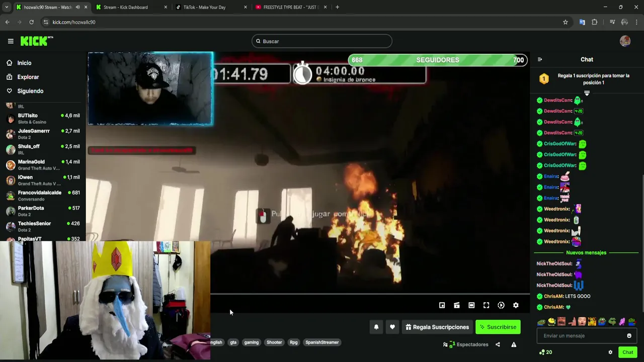644x362 pixels.
Task: Open the user profile avatar menu
Action: coord(625,41)
